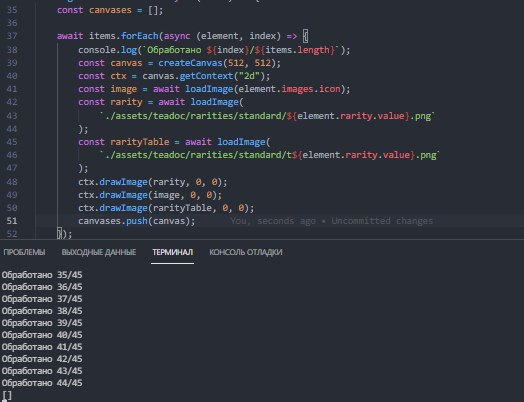The image size is (524, 402).
Task: Open the ПРОБЛЕМЫ panel tab
Action: click(x=24, y=252)
